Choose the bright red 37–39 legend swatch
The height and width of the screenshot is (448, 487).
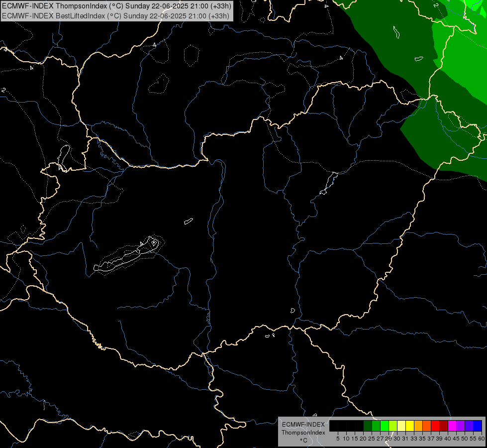click(x=435, y=426)
